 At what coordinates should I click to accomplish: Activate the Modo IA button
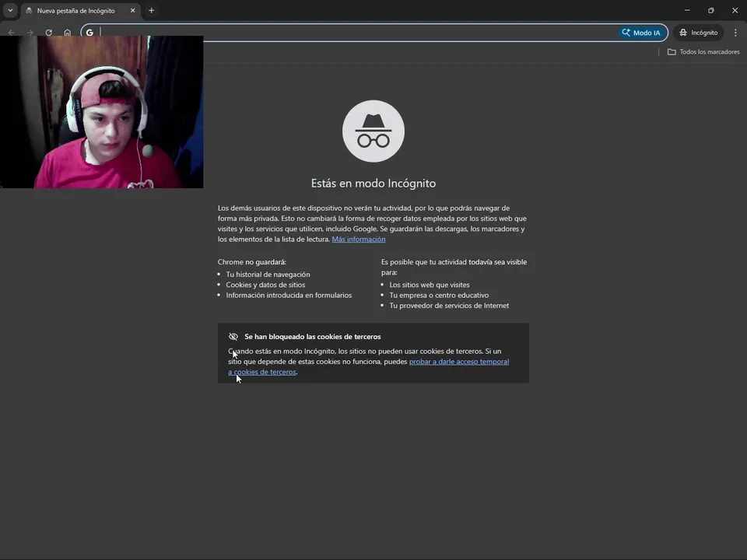pos(642,33)
